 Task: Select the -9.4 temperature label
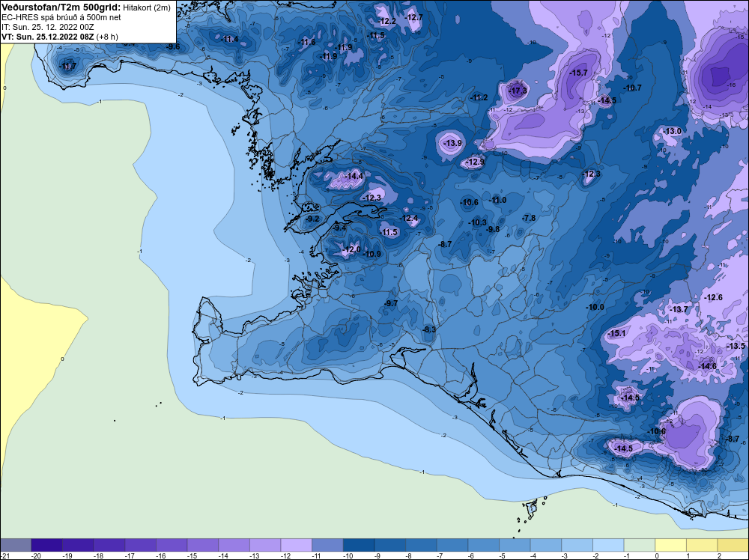coord(339,228)
